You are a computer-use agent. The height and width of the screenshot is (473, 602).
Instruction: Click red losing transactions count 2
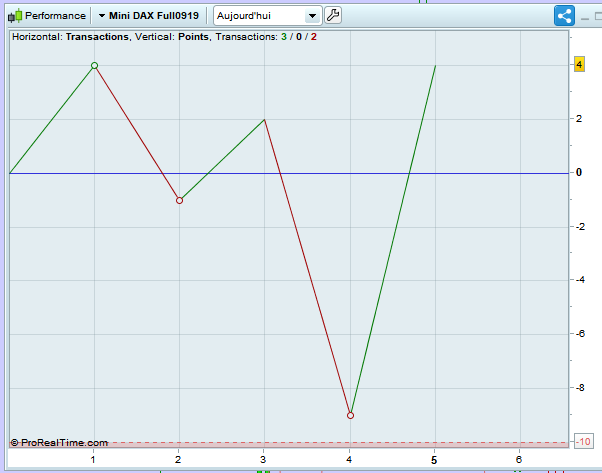point(314,37)
